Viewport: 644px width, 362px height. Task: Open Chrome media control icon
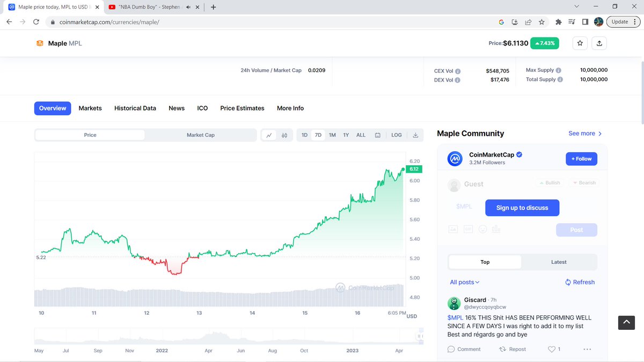[572, 22]
